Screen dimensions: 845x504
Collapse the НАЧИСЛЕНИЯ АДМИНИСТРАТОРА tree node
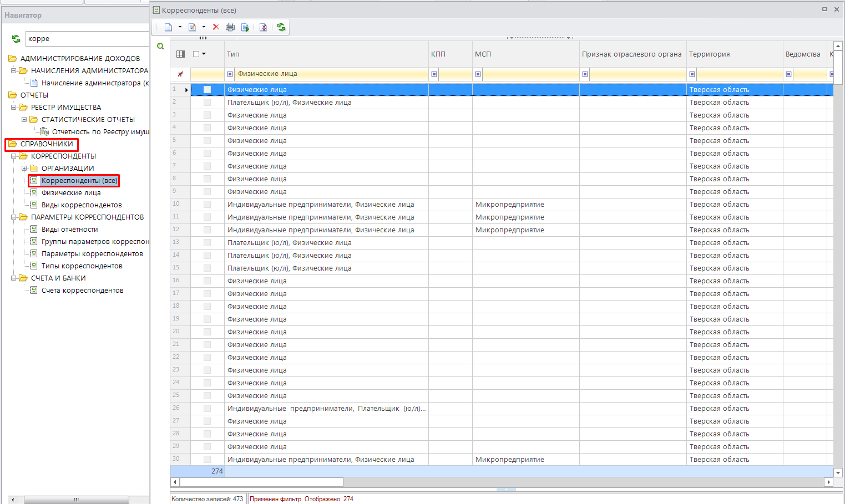click(x=14, y=71)
